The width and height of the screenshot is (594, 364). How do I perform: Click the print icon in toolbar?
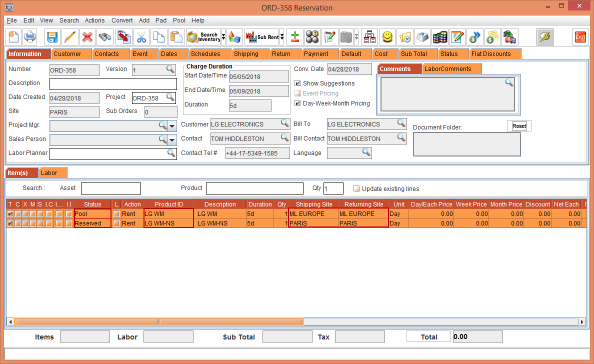pos(30,37)
